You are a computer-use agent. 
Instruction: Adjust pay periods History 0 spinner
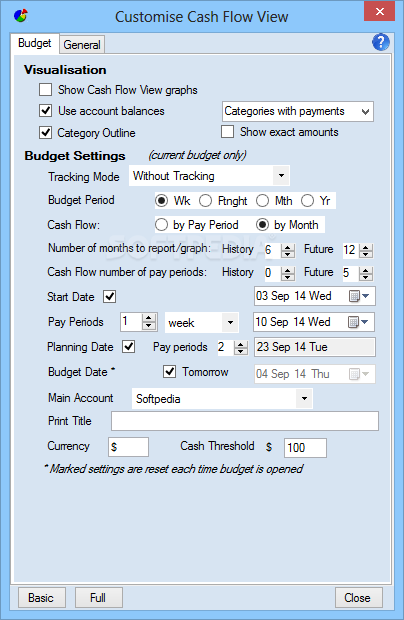click(288, 273)
